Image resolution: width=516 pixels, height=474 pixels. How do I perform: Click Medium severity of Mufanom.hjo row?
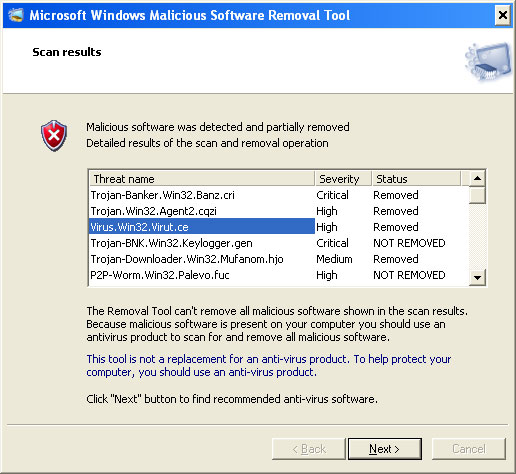coord(334,259)
